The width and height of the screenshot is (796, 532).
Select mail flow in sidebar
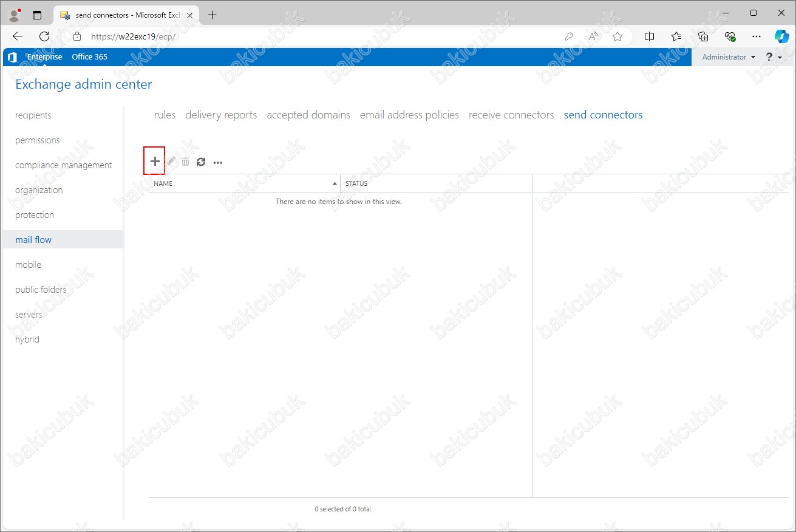pos(63,240)
